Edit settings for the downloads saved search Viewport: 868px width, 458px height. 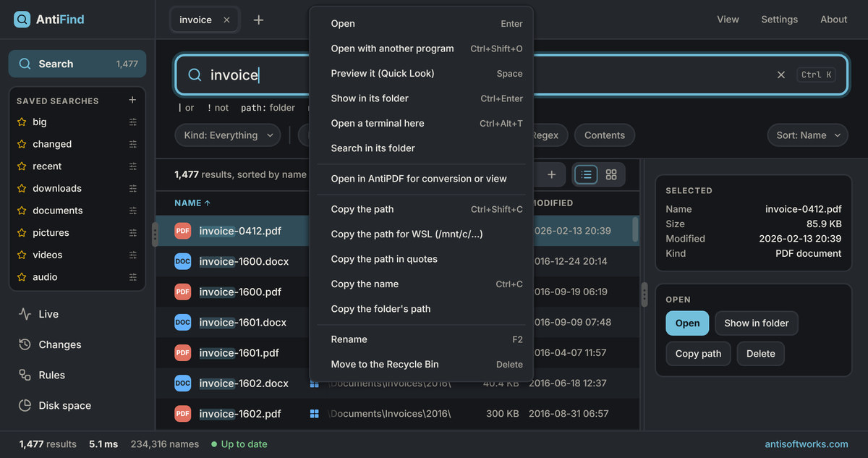pos(132,188)
